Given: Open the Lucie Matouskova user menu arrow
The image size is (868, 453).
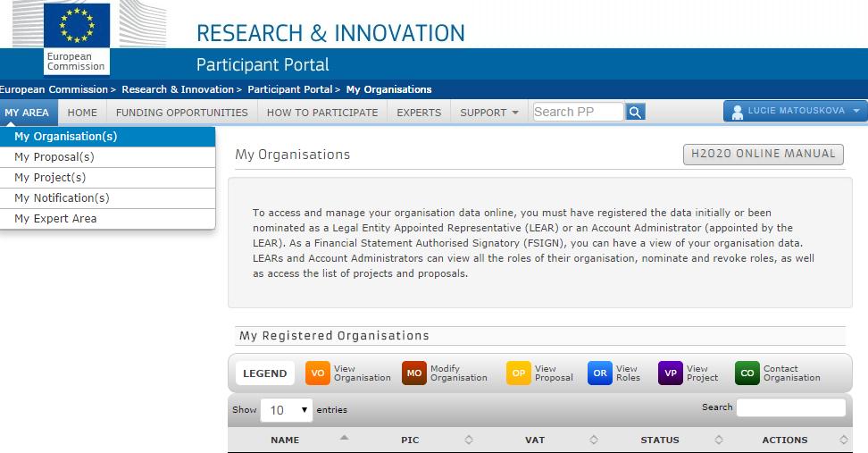Looking at the screenshot, I should coord(856,111).
